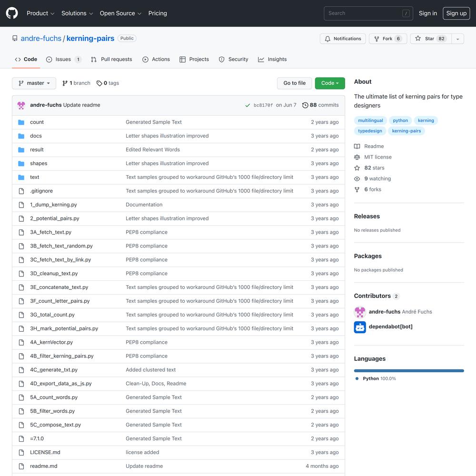Screen dimensions: 476x476
Task: Go to the Pricing page
Action: point(158,13)
